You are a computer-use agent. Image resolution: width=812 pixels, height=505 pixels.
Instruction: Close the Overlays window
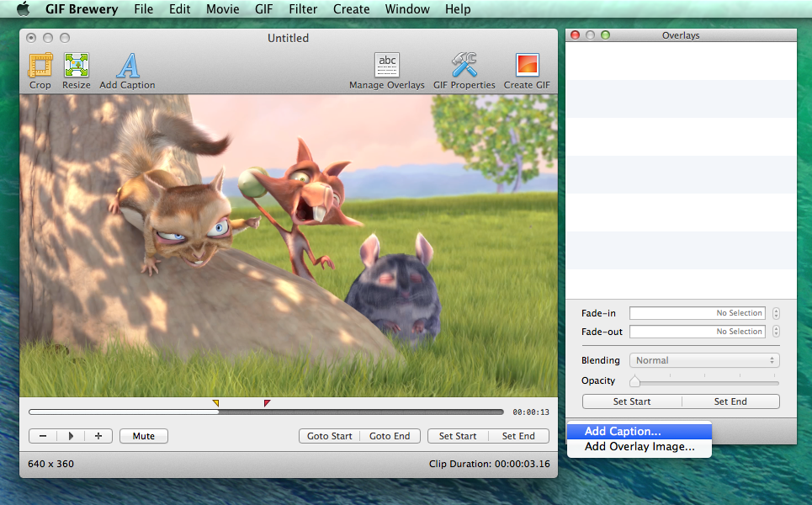click(x=575, y=35)
